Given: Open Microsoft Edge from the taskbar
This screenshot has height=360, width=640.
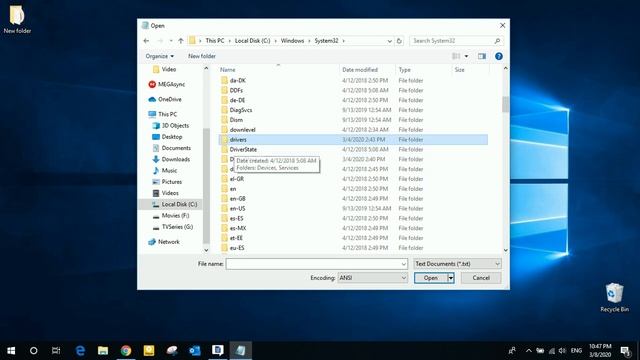Looking at the screenshot, I should pyautogui.click(x=80, y=351).
